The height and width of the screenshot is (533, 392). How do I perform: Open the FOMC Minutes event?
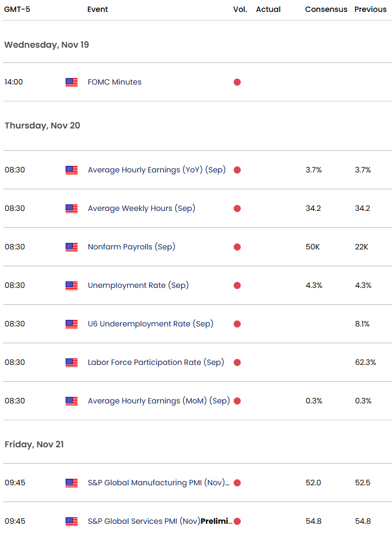tap(114, 82)
